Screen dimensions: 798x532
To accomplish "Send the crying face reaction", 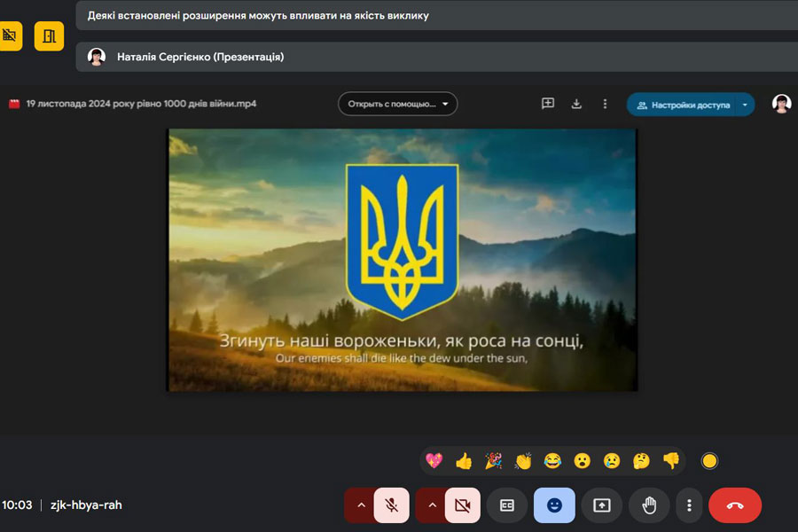I will pyautogui.click(x=612, y=461).
